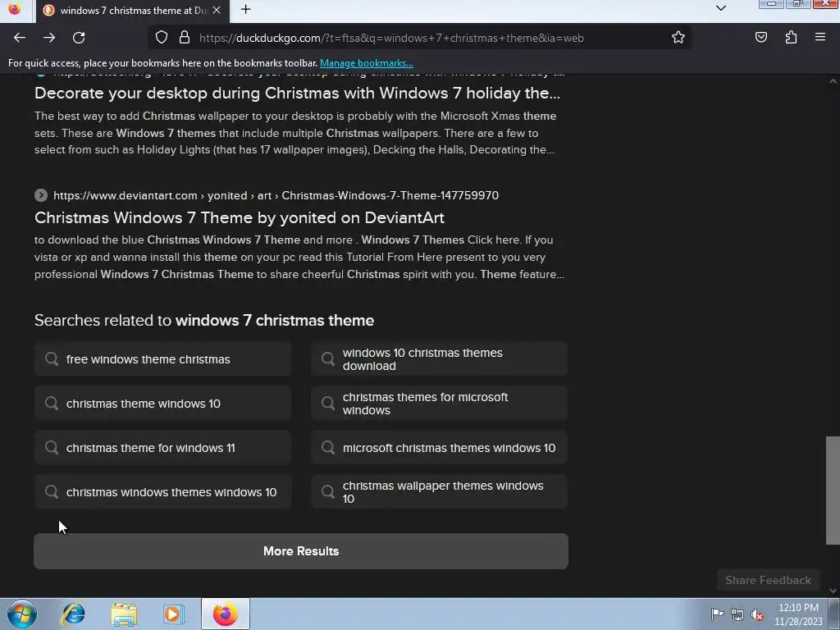The image size is (840, 630).
Task: Search christmas theme windows 10 suggestion
Action: pos(163,404)
